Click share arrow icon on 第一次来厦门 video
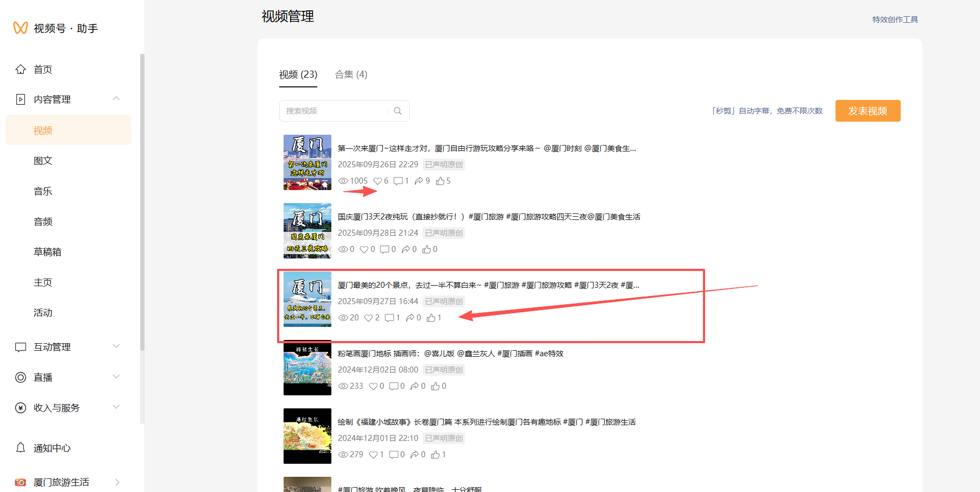This screenshot has height=492, width=980. [x=419, y=181]
